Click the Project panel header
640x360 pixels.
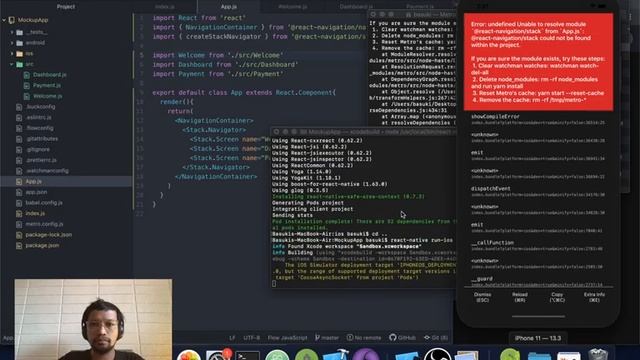click(66, 7)
